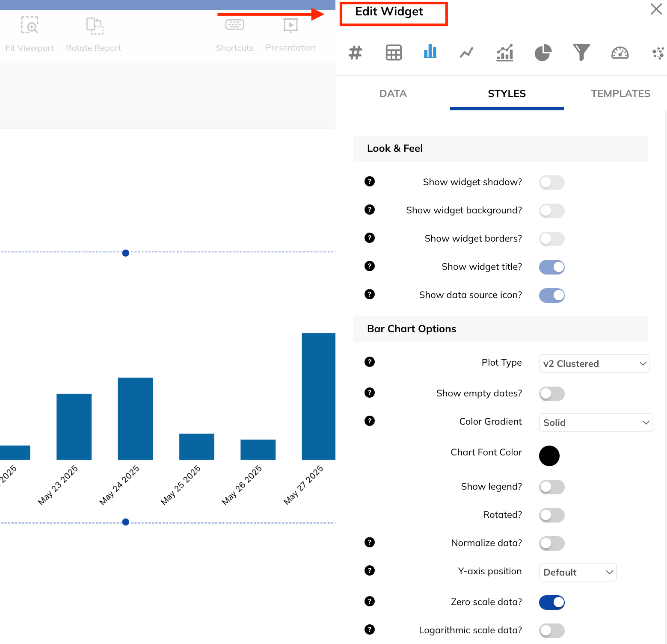Select the bar chart widget type
This screenshot has height=644, width=667.
click(430, 53)
